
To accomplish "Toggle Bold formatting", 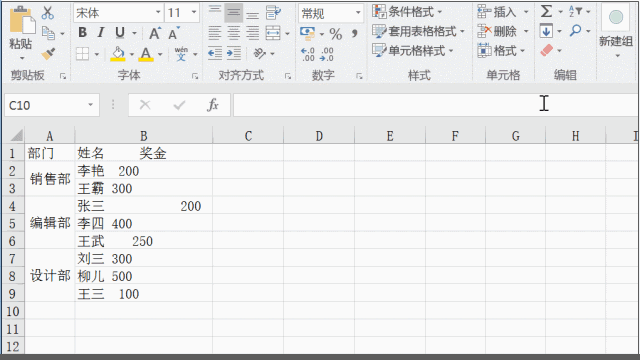I will [82, 32].
